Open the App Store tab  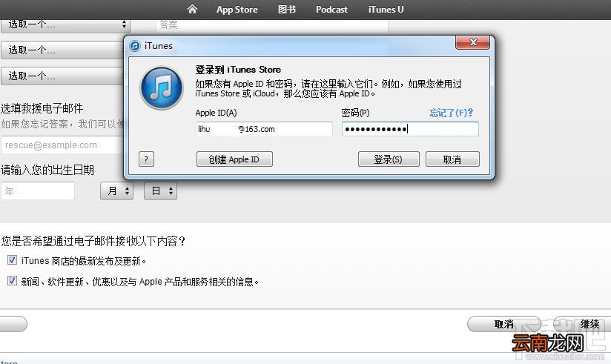point(237,10)
